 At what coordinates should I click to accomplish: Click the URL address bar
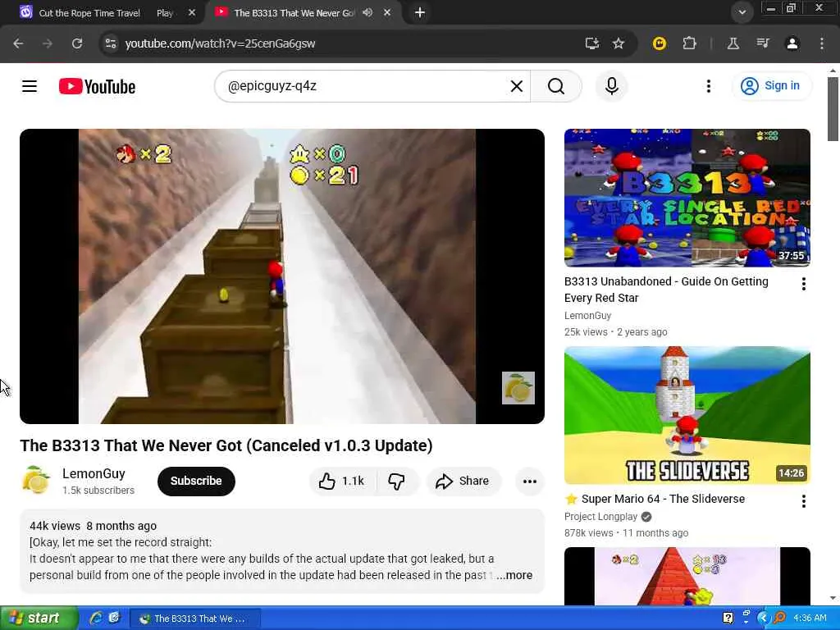coord(343,43)
